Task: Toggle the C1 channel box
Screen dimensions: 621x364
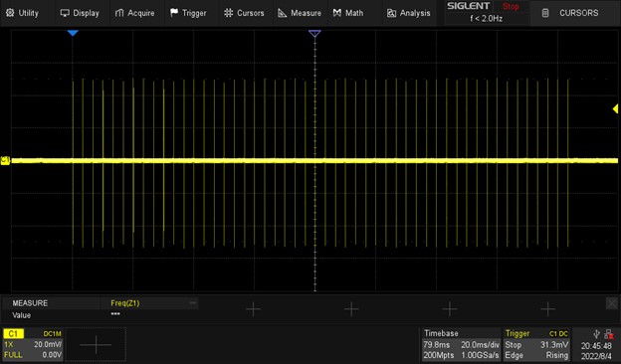Action: point(33,344)
